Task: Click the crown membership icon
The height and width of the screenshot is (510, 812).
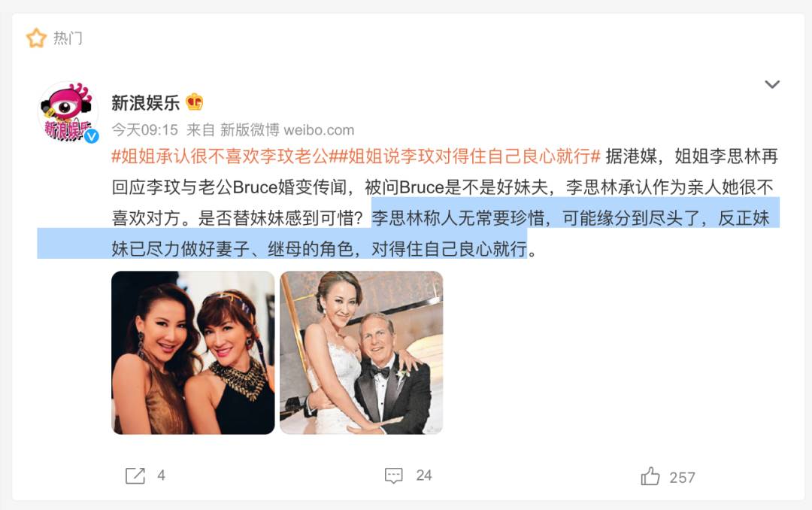Action: 195,102
